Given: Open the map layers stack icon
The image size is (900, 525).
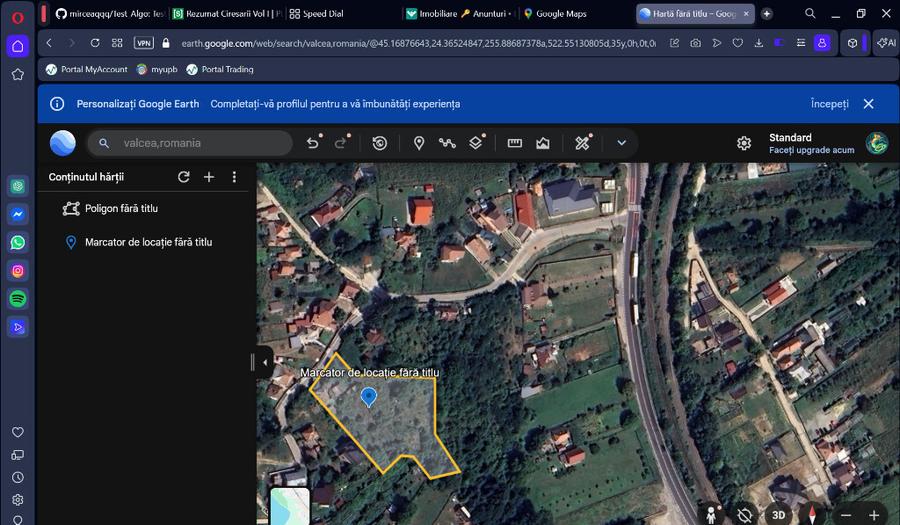Looking at the screenshot, I should 476,143.
